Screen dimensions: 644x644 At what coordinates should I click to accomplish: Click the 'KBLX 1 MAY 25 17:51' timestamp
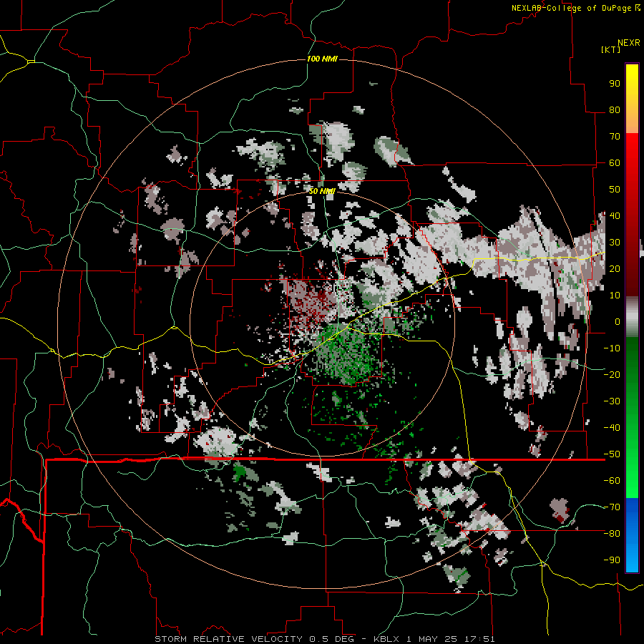pyautogui.click(x=434, y=639)
